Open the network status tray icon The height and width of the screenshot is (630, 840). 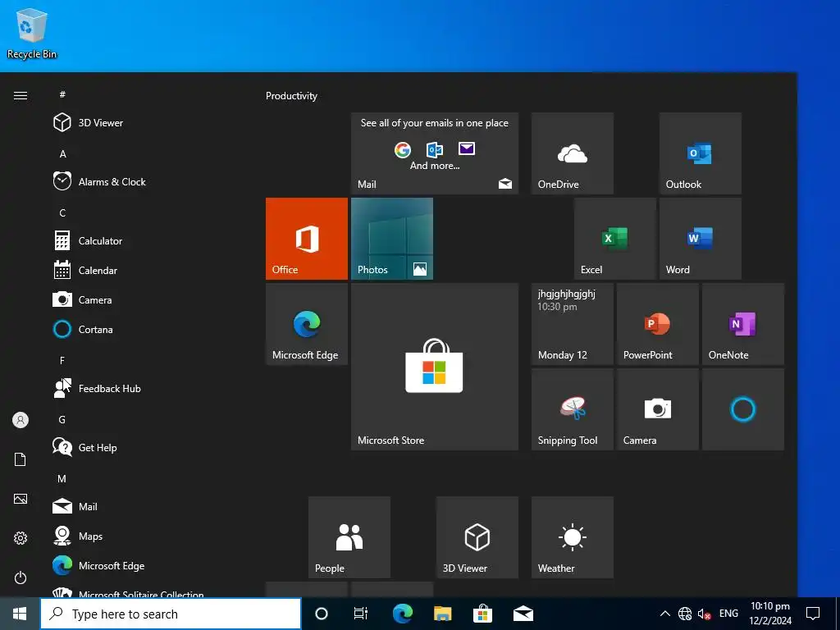(685, 614)
